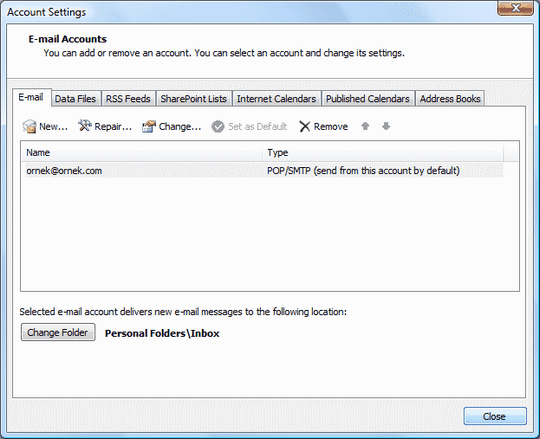540x439 pixels.
Task: Select the ornek@ornek.com account row
Action: coord(264,171)
